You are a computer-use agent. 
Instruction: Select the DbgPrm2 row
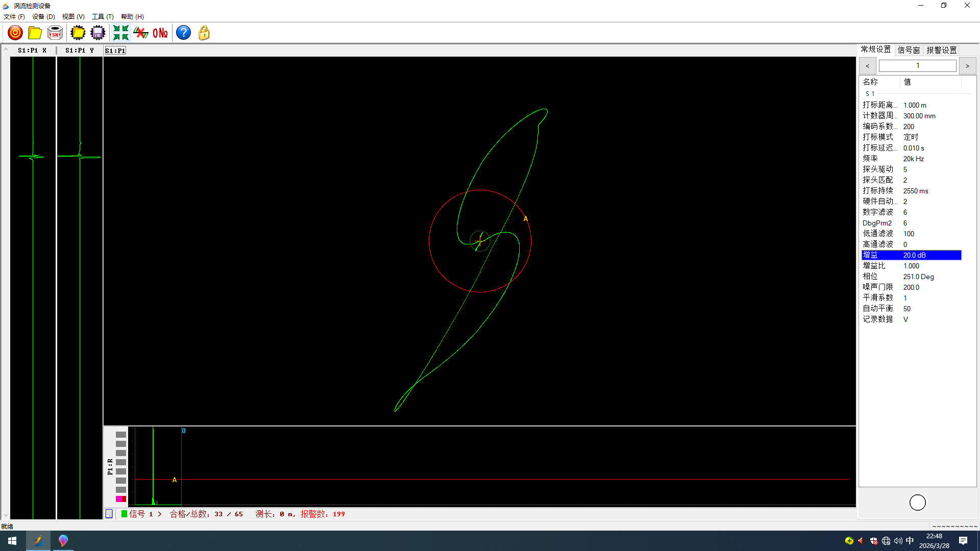click(912, 223)
